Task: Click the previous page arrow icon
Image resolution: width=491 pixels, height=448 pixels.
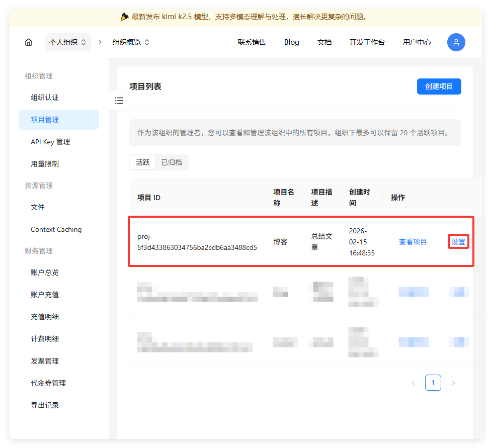Action: 413,383
